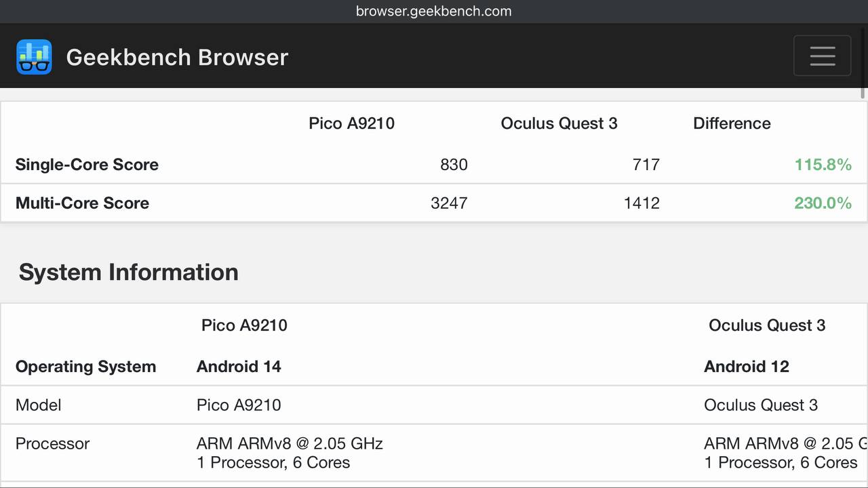Click the Quest 3 multi-core score 1412
Image resolution: width=868 pixels, height=488 pixels.
[x=642, y=203]
